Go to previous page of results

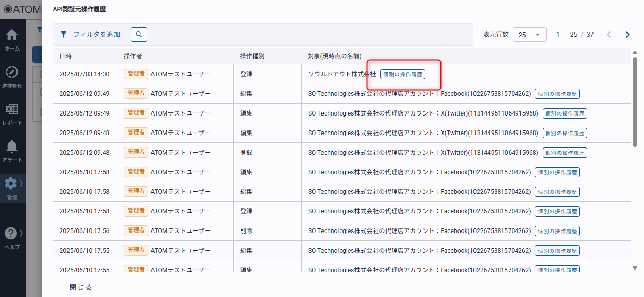(609, 35)
